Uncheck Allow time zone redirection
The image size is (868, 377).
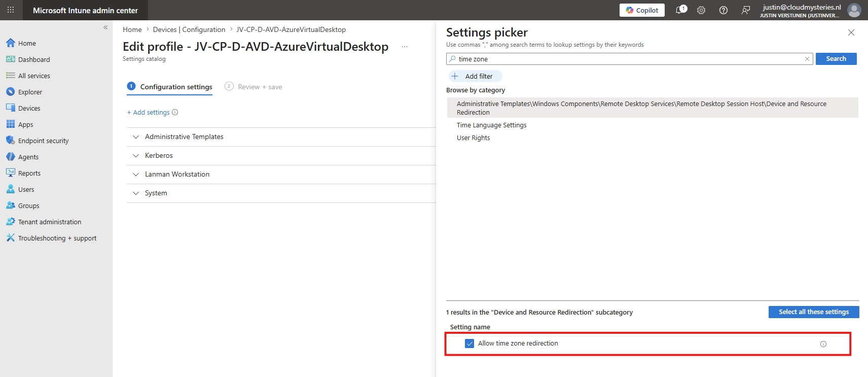click(x=469, y=344)
